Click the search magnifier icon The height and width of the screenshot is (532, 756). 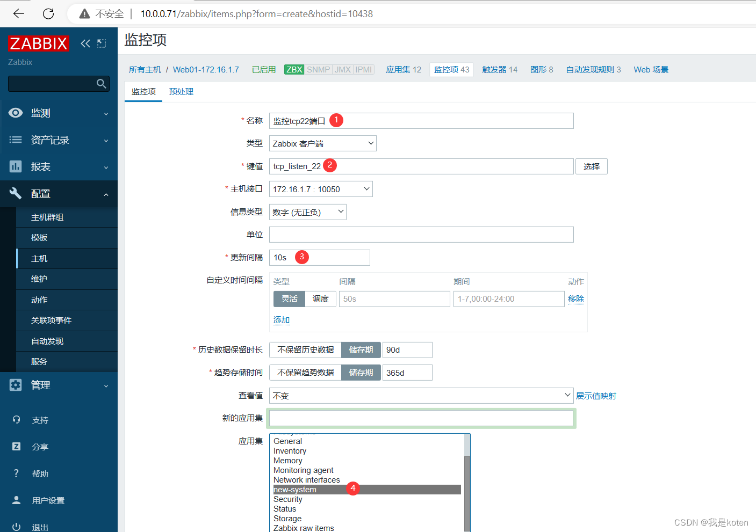[101, 84]
